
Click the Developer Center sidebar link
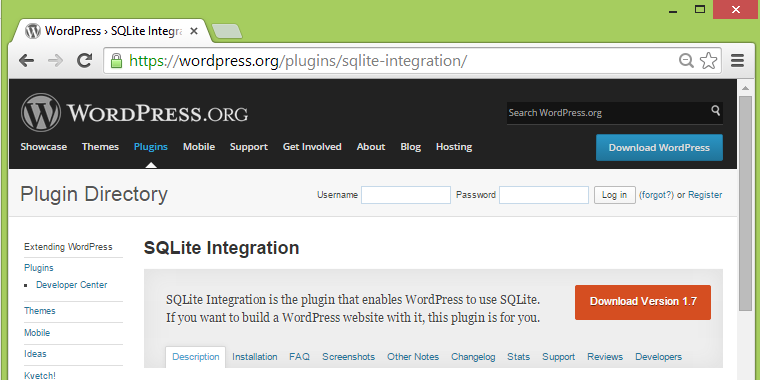[72, 285]
